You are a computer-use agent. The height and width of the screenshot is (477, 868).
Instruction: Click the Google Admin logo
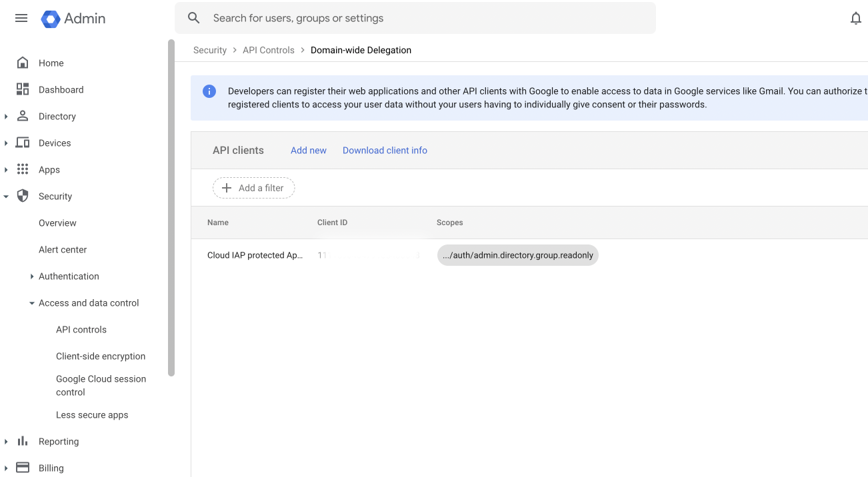(51, 19)
